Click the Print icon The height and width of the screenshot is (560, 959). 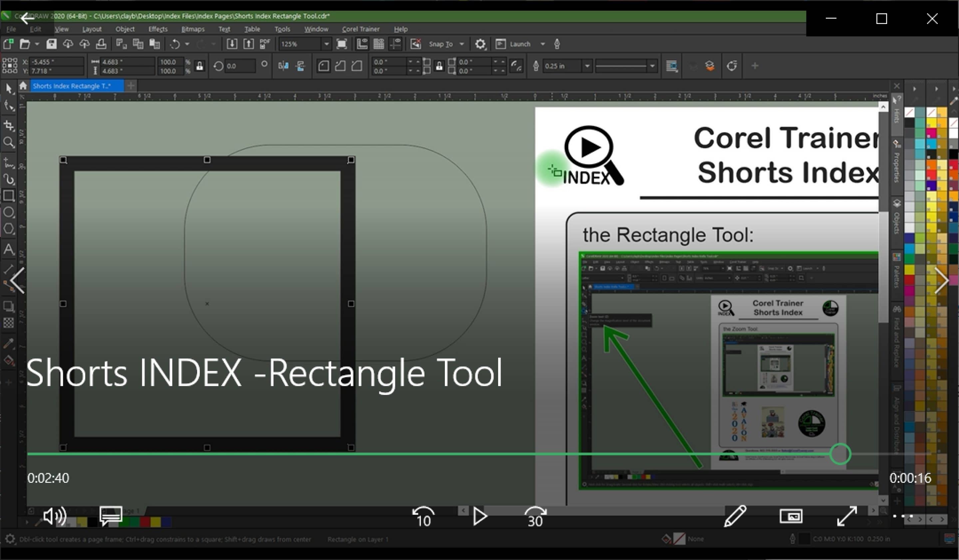(x=101, y=44)
